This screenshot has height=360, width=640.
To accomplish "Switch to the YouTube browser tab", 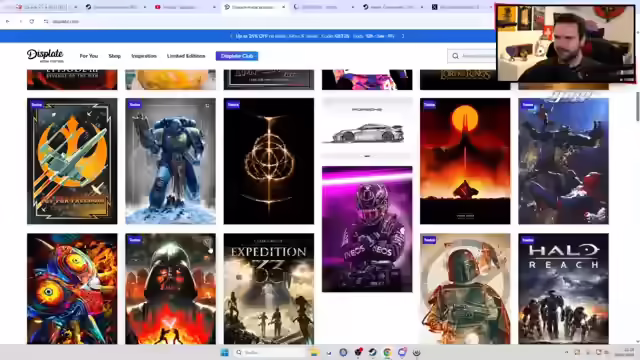I will click(184, 7).
